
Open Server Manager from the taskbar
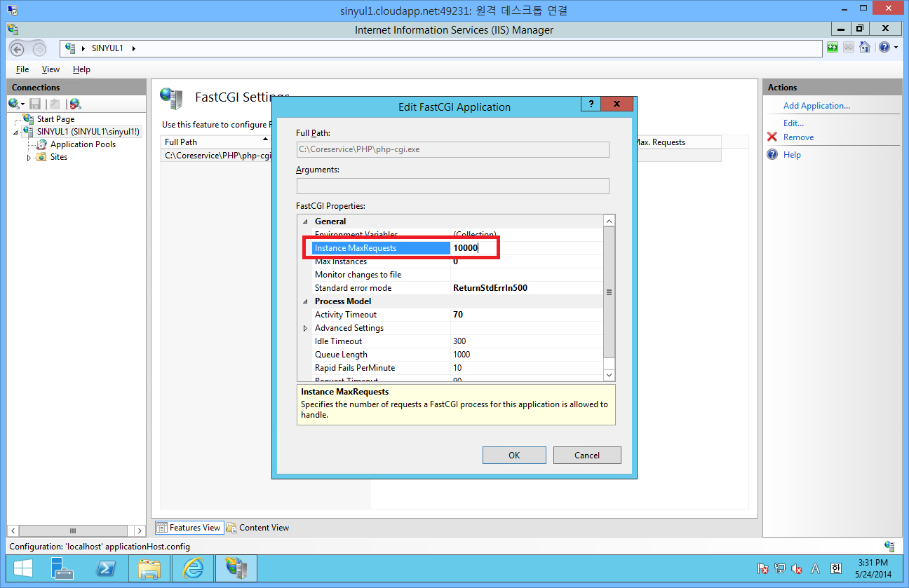(62, 568)
